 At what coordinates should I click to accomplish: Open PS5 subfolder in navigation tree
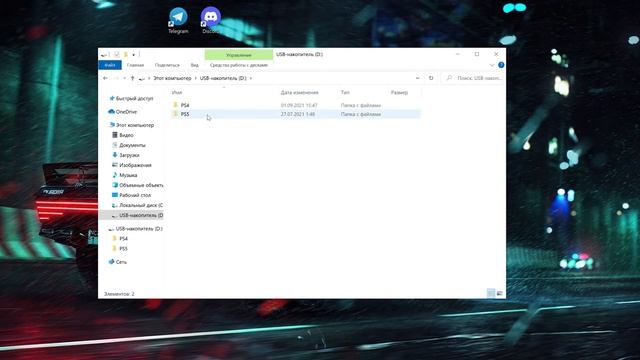(120, 248)
